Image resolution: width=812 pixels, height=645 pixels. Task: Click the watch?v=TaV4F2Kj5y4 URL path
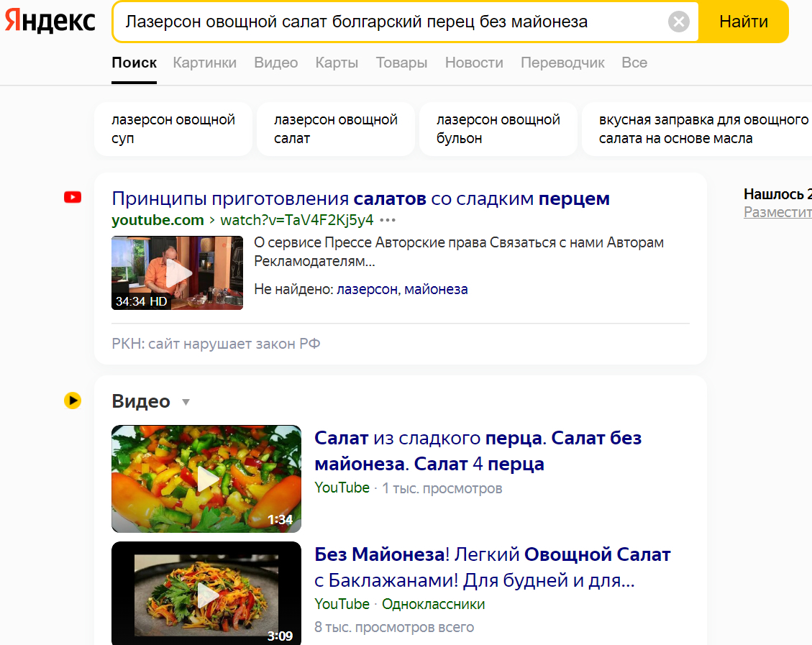297,220
